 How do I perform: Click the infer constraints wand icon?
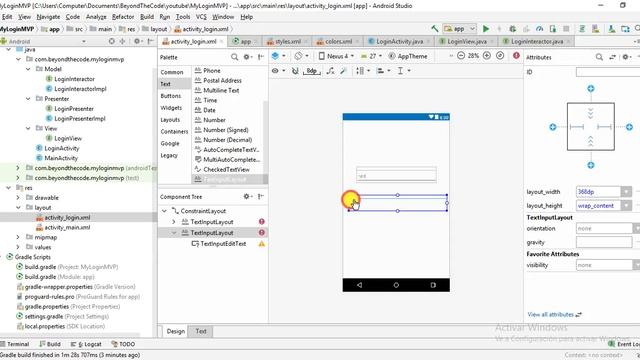(343, 71)
